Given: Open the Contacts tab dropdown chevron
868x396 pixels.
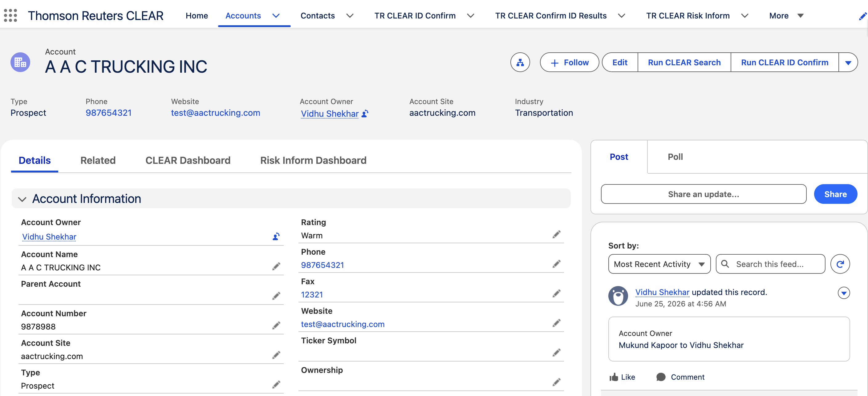Looking at the screenshot, I should (x=350, y=16).
